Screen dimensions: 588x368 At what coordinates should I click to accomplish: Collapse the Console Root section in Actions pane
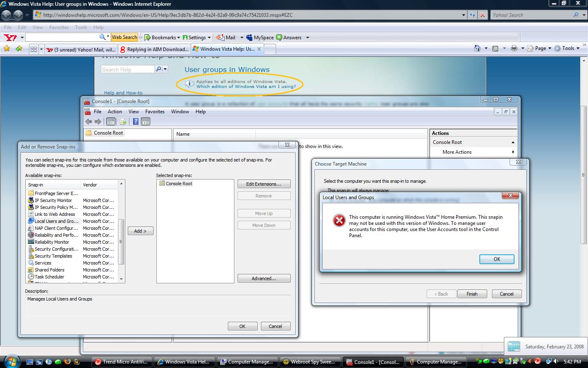pyautogui.click(x=513, y=142)
